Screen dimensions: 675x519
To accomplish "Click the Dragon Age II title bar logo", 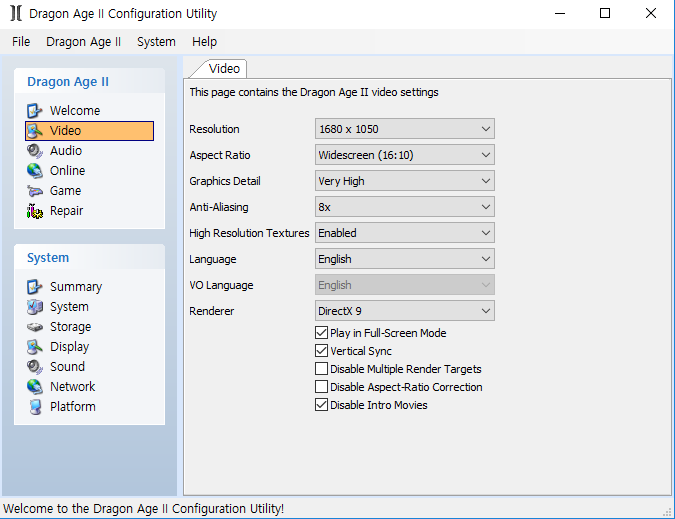I will (x=16, y=13).
